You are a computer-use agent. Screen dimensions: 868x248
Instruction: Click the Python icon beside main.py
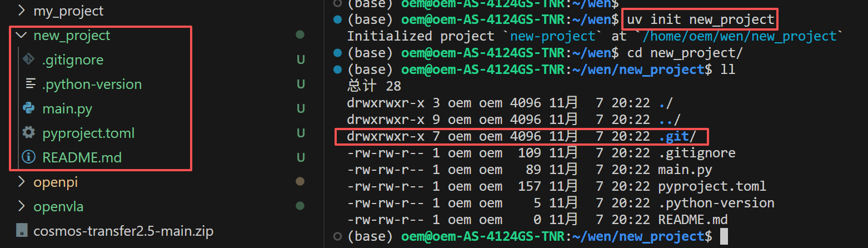tap(28, 108)
